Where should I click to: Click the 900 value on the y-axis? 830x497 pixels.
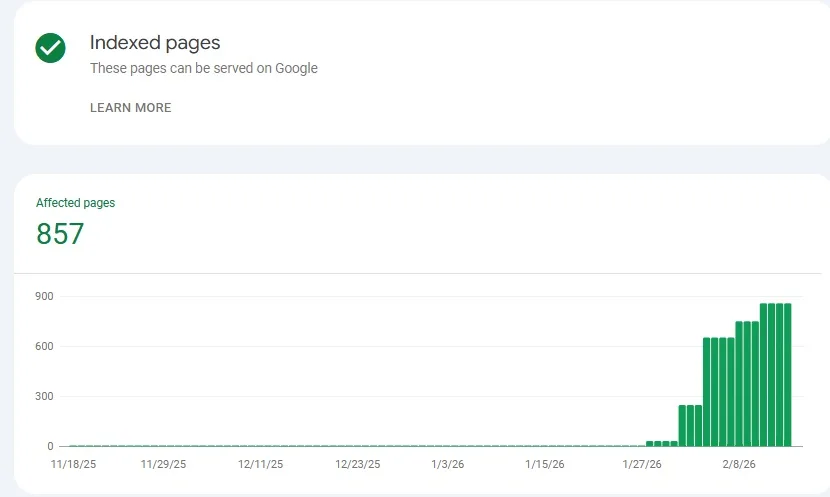click(x=43, y=296)
